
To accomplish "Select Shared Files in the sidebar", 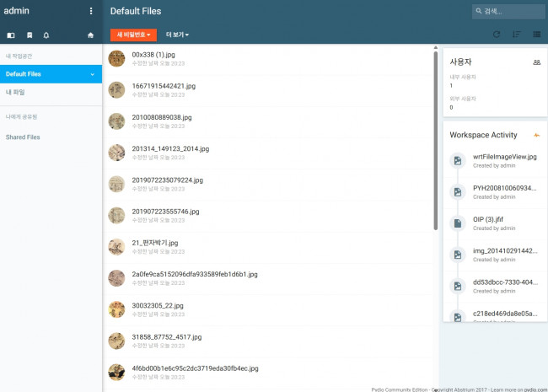I will tap(23, 137).
